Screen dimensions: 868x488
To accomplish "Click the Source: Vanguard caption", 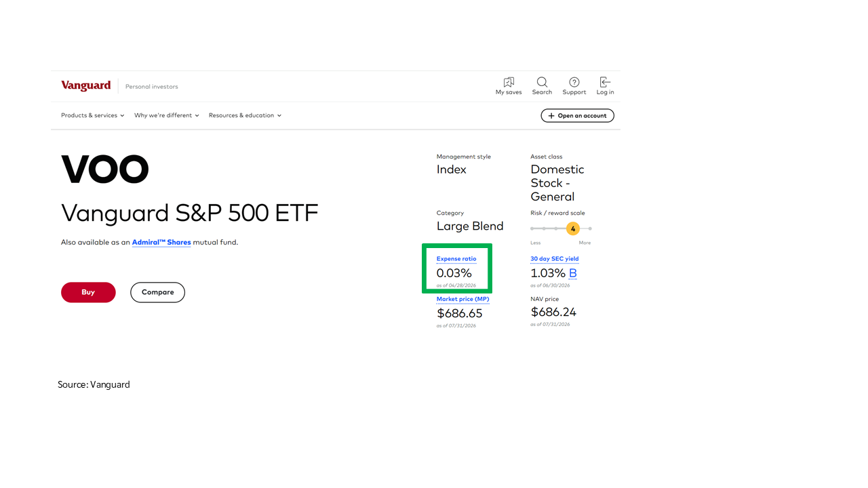I will click(x=94, y=384).
